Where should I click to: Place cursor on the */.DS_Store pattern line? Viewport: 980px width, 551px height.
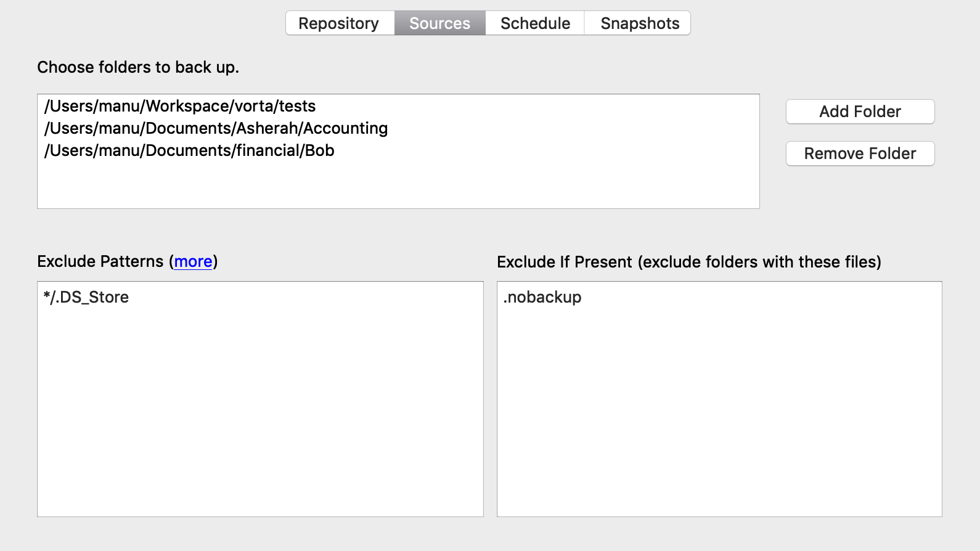click(x=86, y=297)
